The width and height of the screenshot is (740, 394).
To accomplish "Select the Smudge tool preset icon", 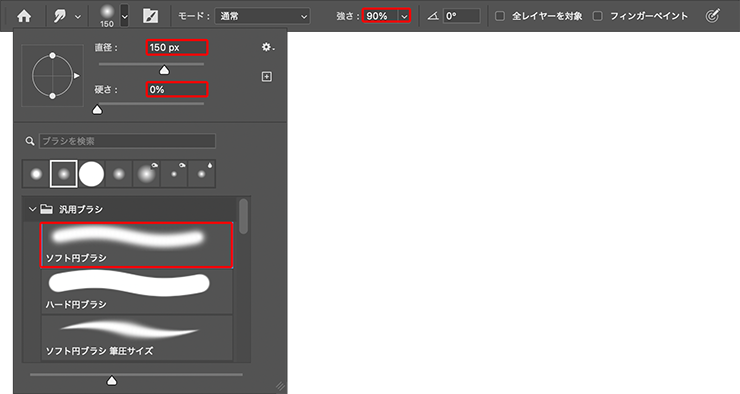I will (x=60, y=17).
